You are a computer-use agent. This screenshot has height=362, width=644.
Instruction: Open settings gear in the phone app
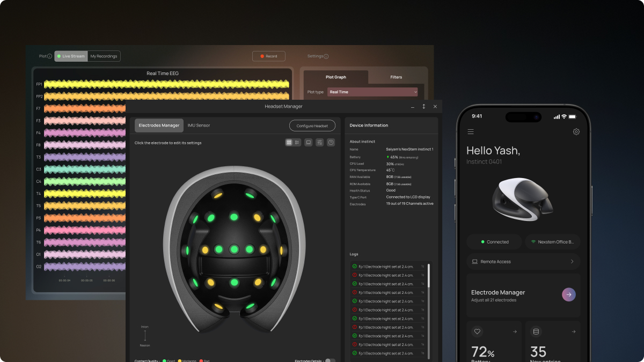[x=576, y=131]
